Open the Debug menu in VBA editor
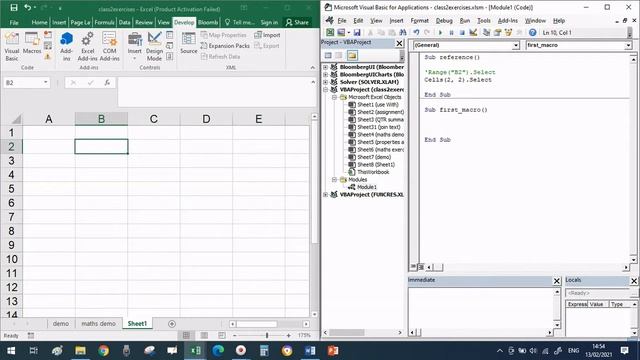The height and width of the screenshot is (360, 640). (444, 20)
